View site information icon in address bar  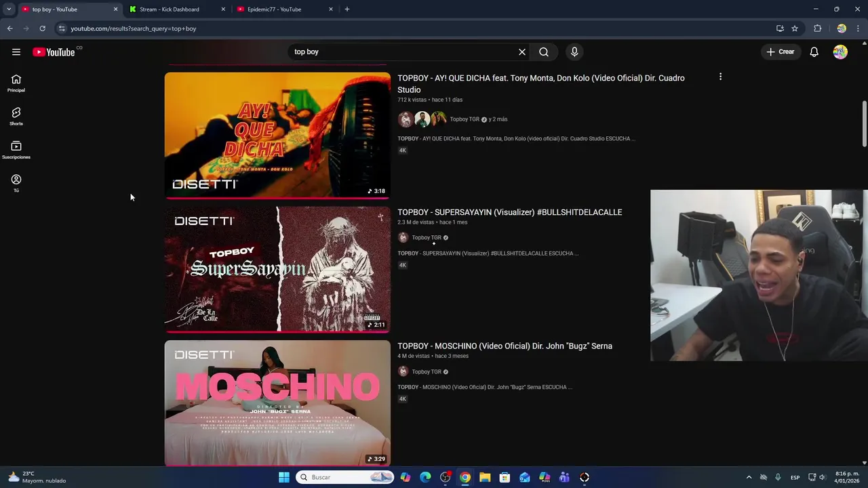pyautogui.click(x=62, y=28)
